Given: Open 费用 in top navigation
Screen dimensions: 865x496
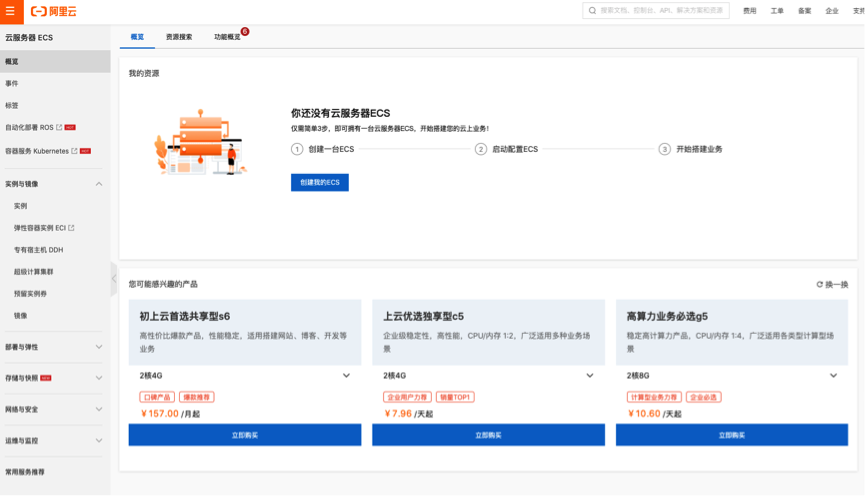Looking at the screenshot, I should (x=750, y=11).
